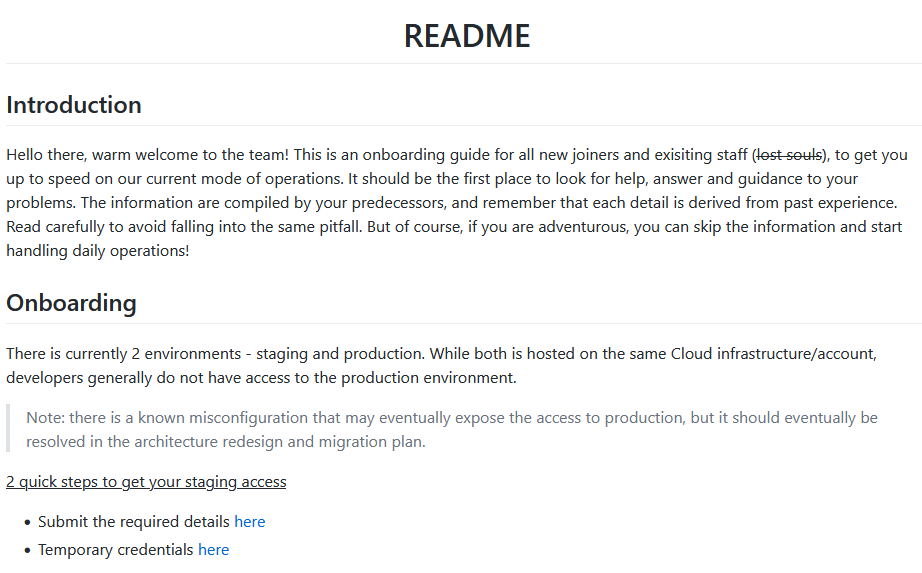Click the text 'handling daily operations!'

pos(97,251)
